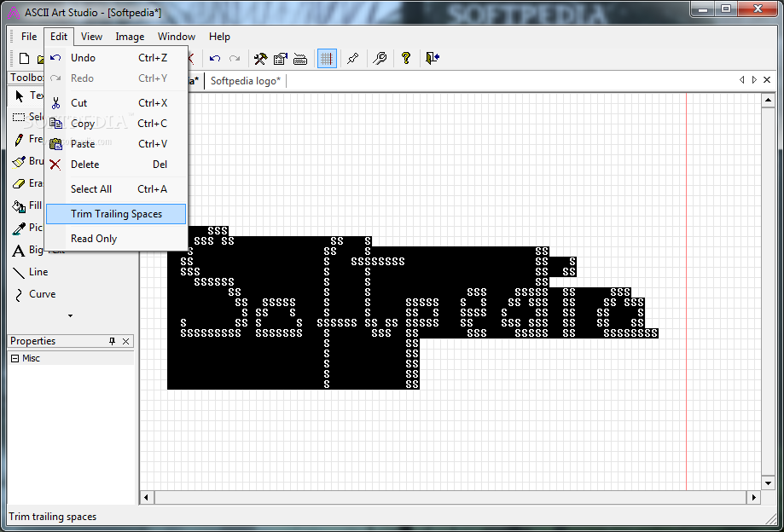
Task: Click the yellow question mark help icon
Action: [x=406, y=59]
